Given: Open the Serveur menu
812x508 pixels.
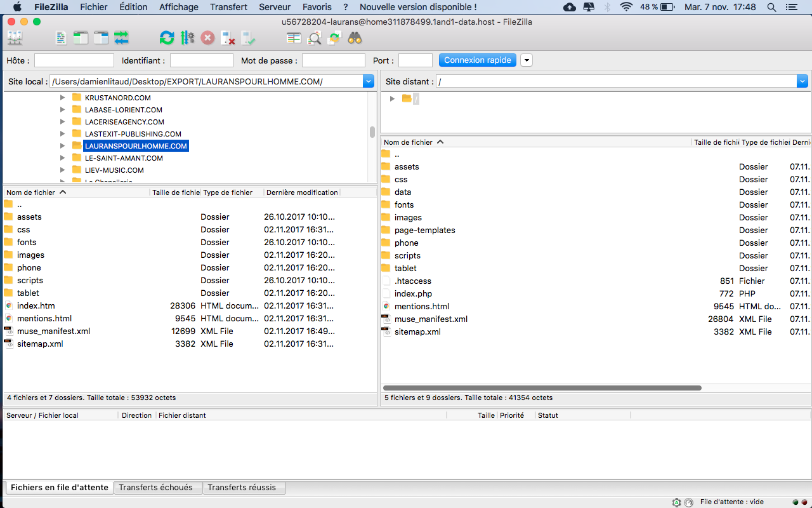Looking at the screenshot, I should tap(275, 7).
